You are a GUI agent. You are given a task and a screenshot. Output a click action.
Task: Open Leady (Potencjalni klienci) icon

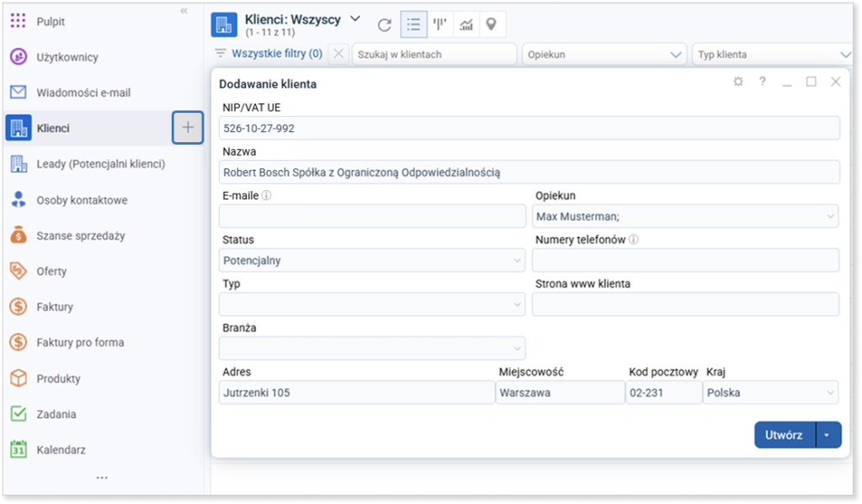pyautogui.click(x=19, y=164)
